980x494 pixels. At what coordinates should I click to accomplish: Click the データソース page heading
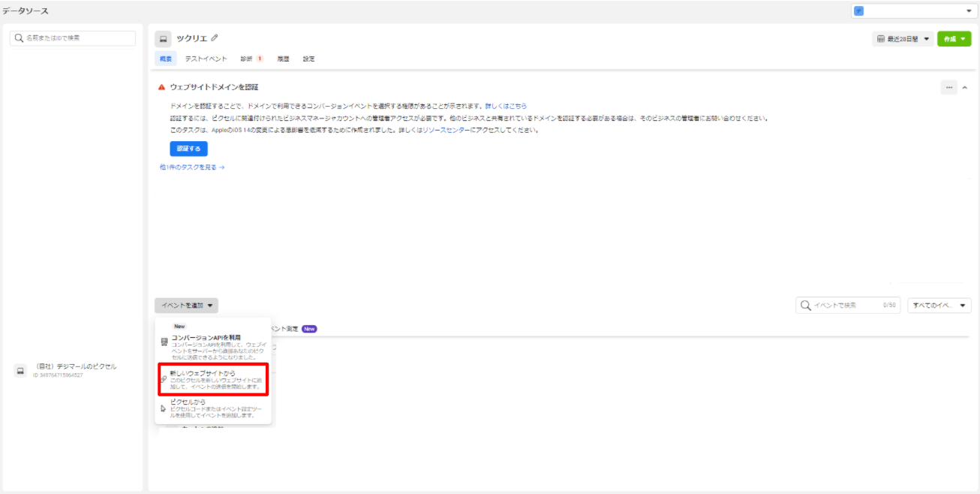tap(25, 11)
